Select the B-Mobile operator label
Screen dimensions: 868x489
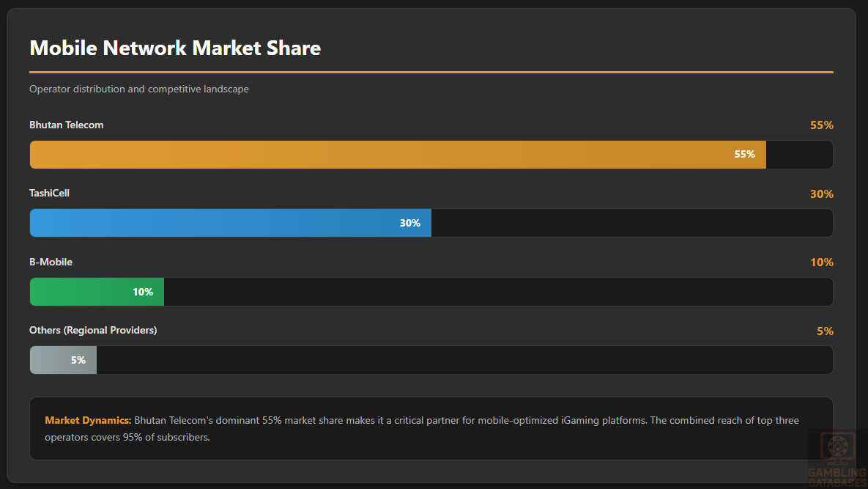click(x=51, y=262)
